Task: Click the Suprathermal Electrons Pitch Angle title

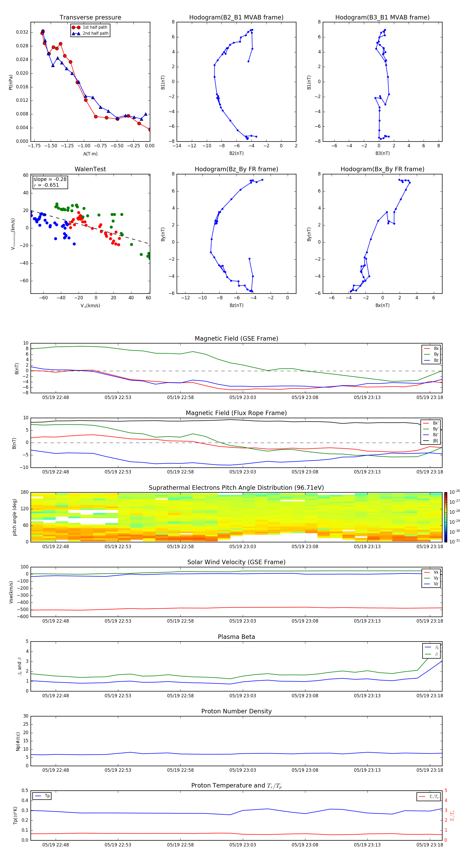Action: pyautogui.click(x=236, y=488)
